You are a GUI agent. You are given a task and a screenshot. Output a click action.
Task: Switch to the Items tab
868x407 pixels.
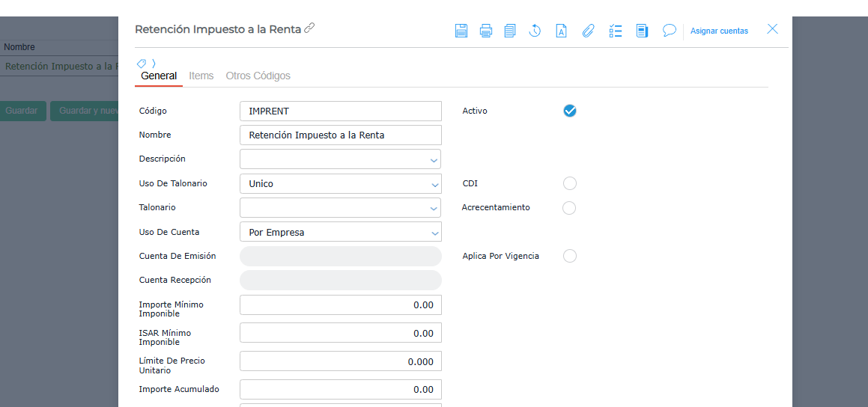[x=201, y=76]
